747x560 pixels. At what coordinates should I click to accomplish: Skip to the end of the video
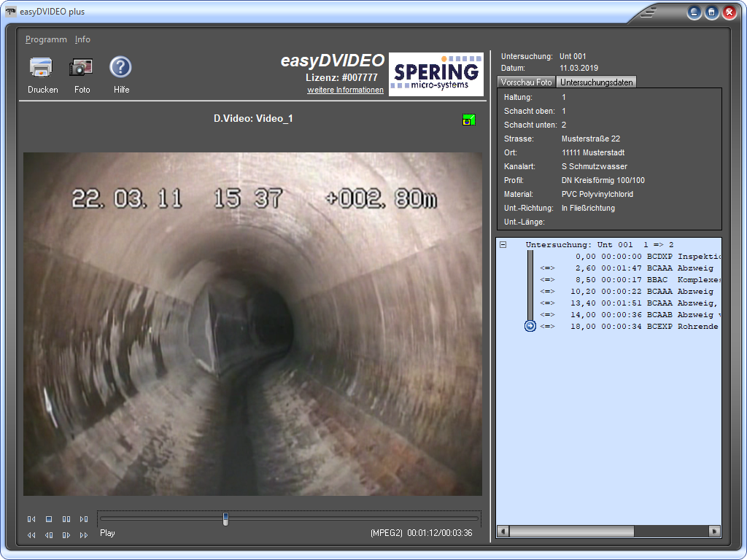pyautogui.click(x=84, y=519)
